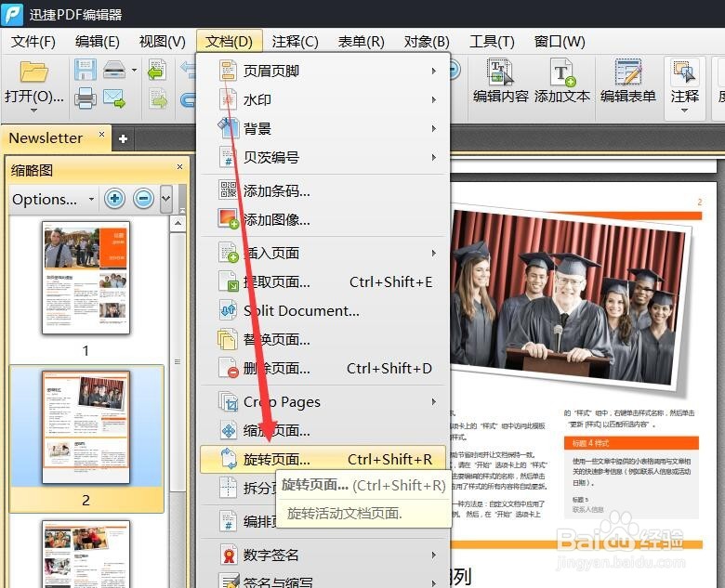This screenshot has width=725, height=588.
Task: Open 插入页面 submenu
Action: [x=324, y=253]
